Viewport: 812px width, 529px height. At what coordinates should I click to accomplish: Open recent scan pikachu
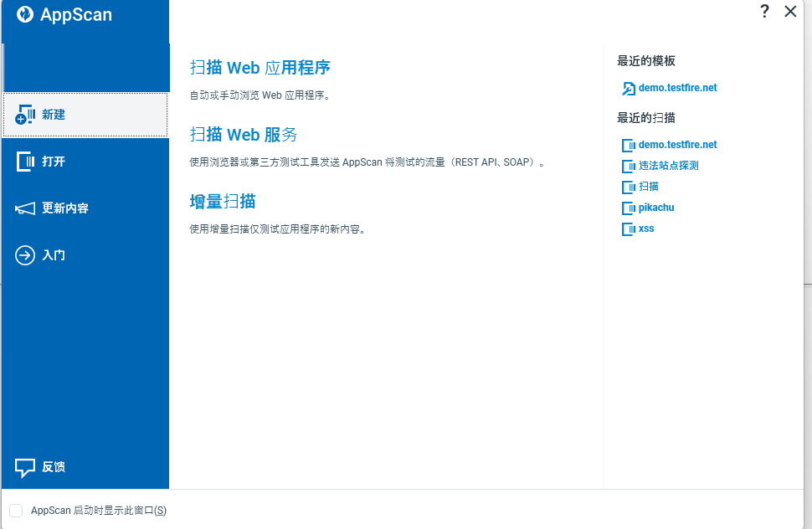(656, 208)
